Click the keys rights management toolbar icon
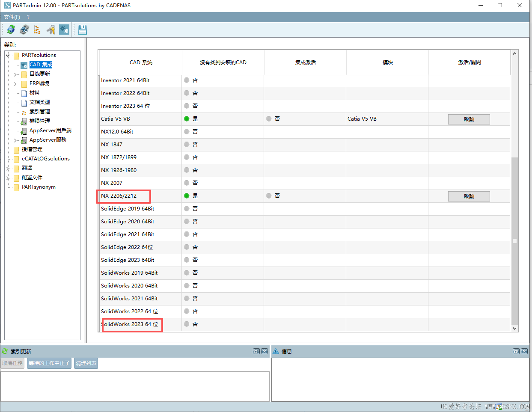Image resolution: width=532 pixels, height=412 pixels. pyautogui.click(x=51, y=30)
